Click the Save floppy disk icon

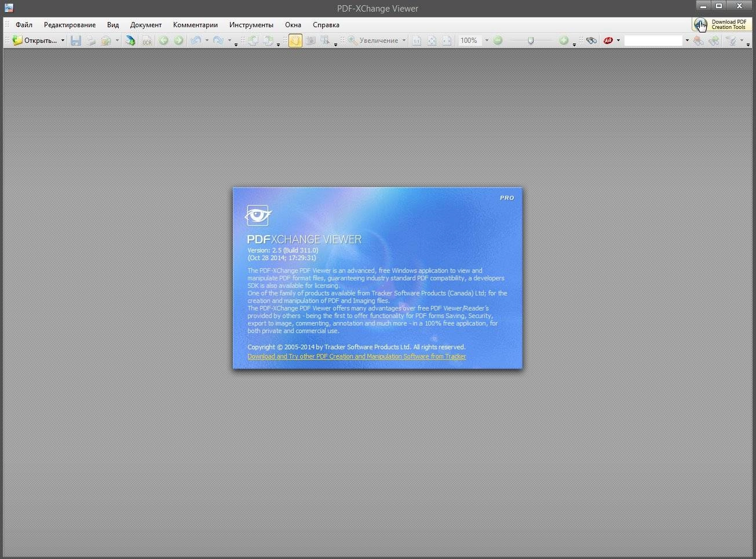[x=76, y=41]
